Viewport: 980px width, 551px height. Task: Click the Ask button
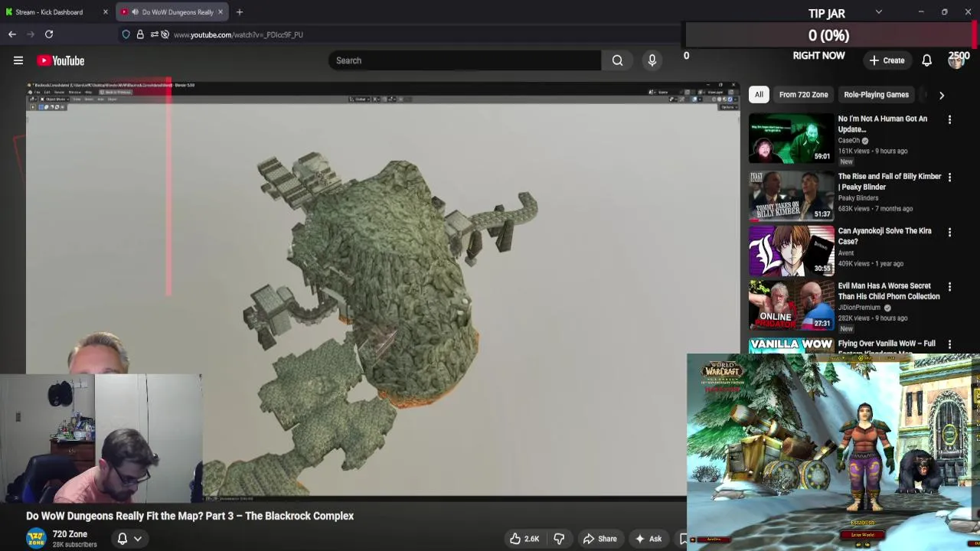(x=648, y=539)
